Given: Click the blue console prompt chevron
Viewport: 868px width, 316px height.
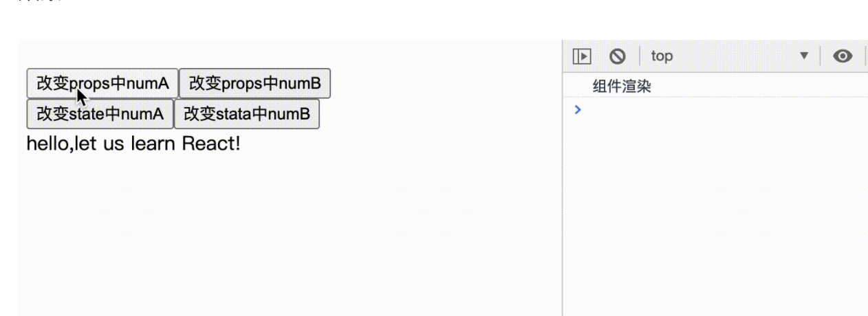Looking at the screenshot, I should pyautogui.click(x=578, y=109).
